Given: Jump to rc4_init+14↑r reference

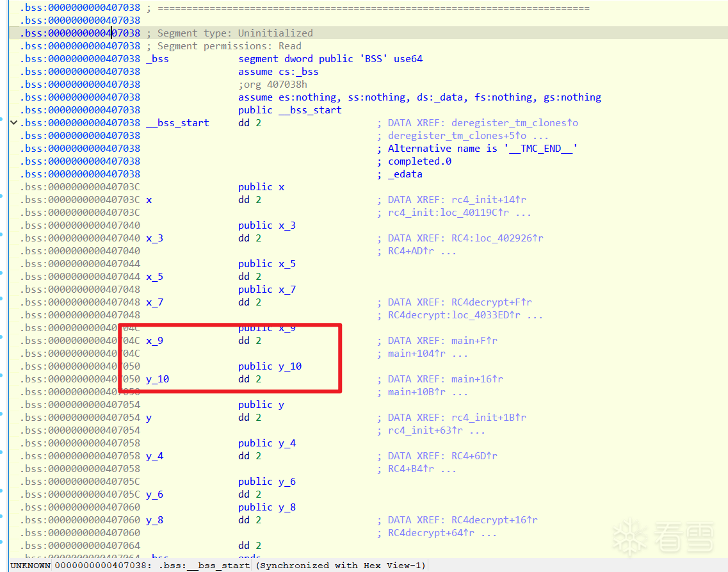Looking at the screenshot, I should point(489,200).
